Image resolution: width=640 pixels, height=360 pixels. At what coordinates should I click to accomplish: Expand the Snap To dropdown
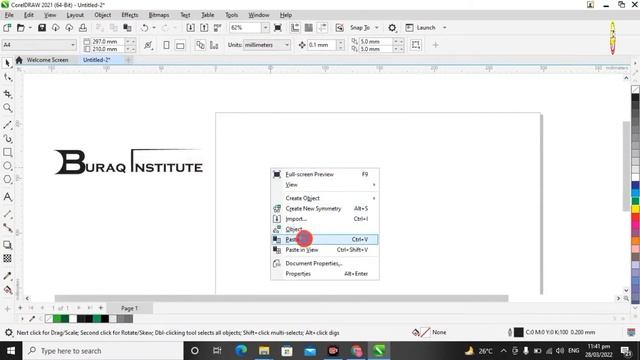[377, 28]
